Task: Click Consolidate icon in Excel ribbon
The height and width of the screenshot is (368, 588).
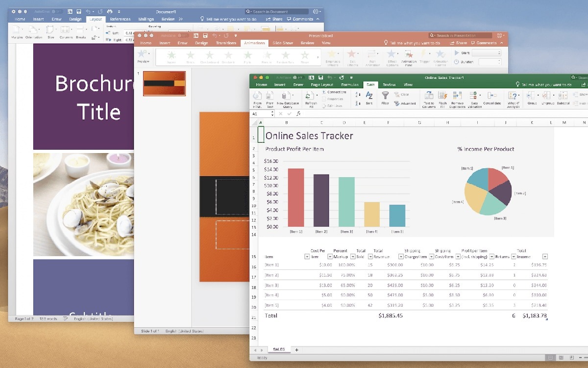Action: click(x=492, y=95)
